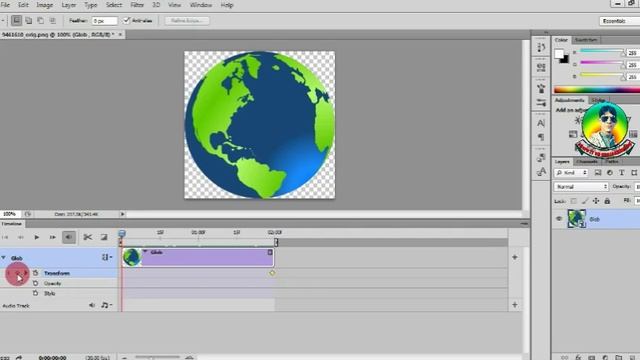Viewport: 640px width, 360px height.
Task: Filter layers by type layers
Action: (622, 173)
